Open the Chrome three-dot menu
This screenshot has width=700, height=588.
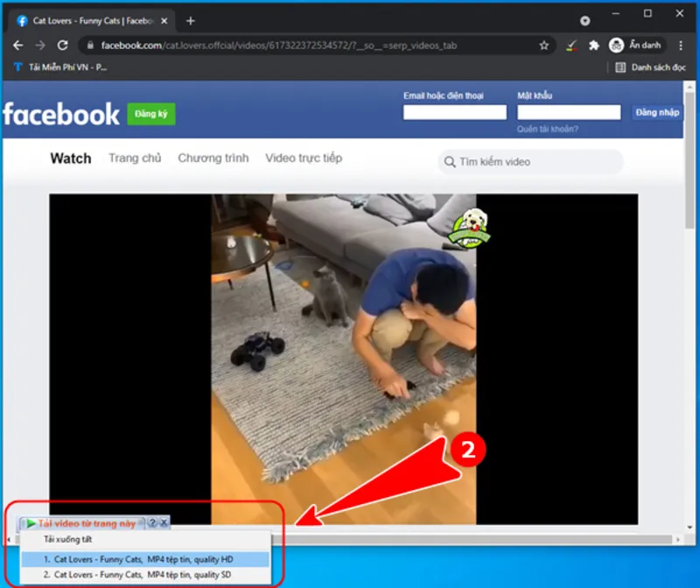coord(678,45)
